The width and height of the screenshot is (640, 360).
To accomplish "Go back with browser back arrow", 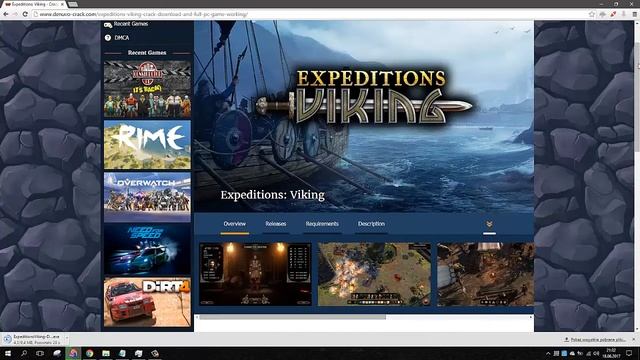I will 6,14.
